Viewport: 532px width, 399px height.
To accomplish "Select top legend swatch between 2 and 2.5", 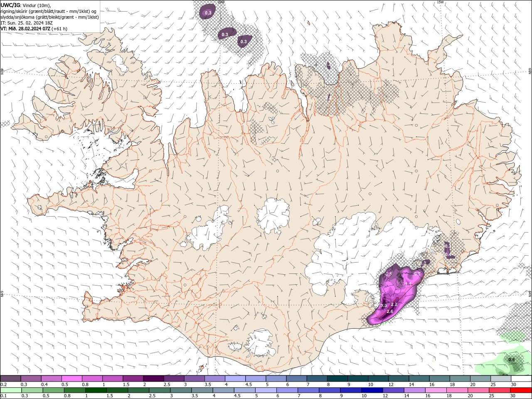I will tap(153, 378).
